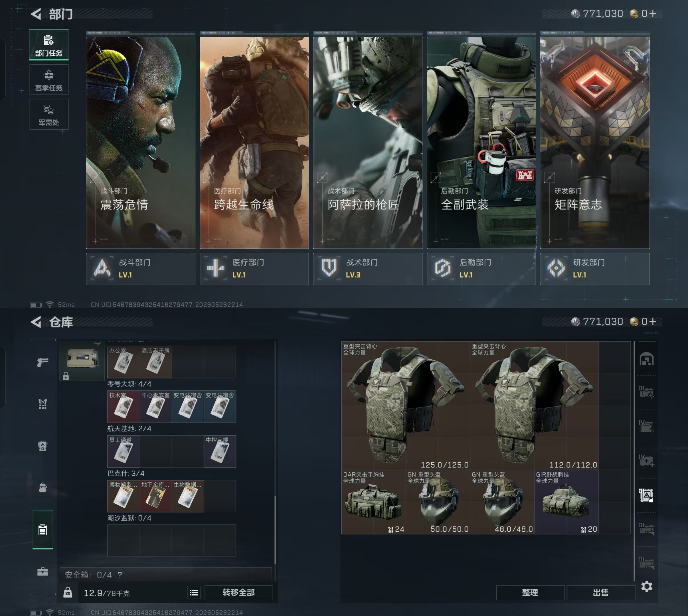Click the 巴克什: 3/4 label
The width and height of the screenshot is (688, 616).
point(126,473)
